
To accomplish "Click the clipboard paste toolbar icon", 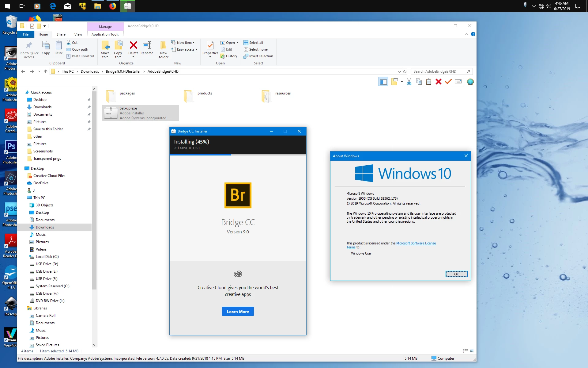I will 428,82.
